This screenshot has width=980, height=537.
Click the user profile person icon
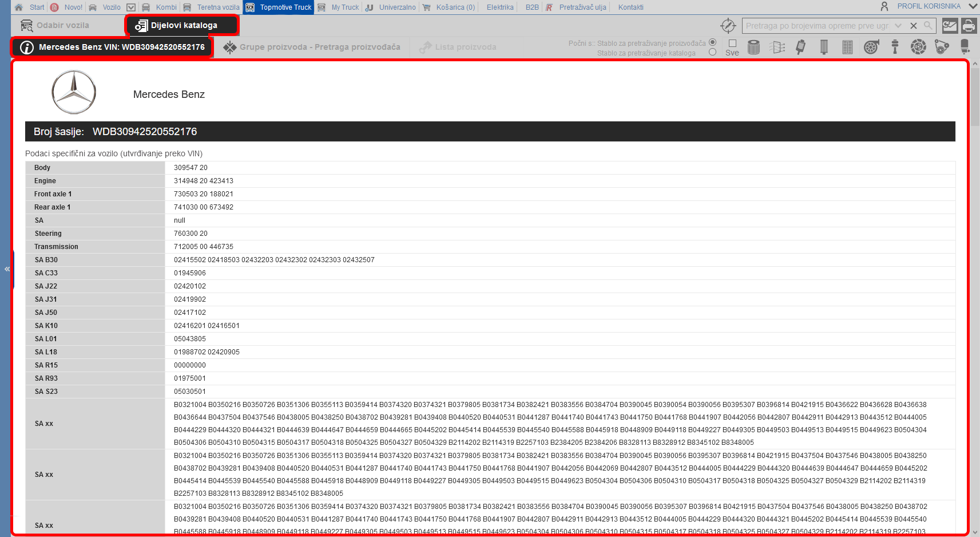pyautogui.click(x=884, y=7)
